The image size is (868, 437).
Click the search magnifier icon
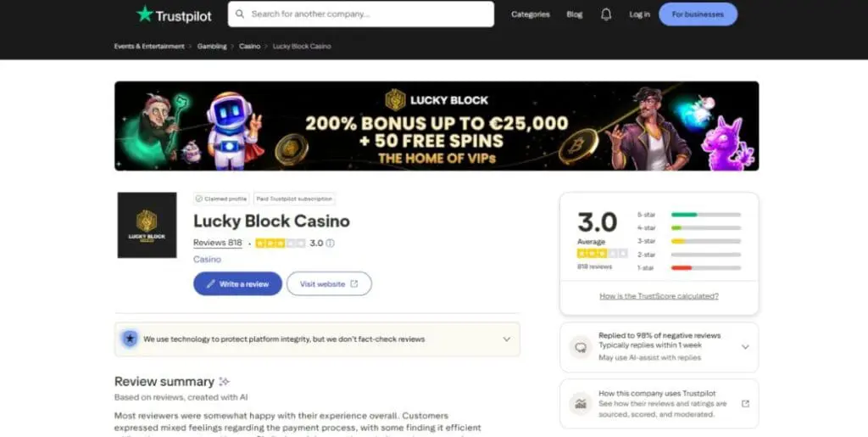241,14
